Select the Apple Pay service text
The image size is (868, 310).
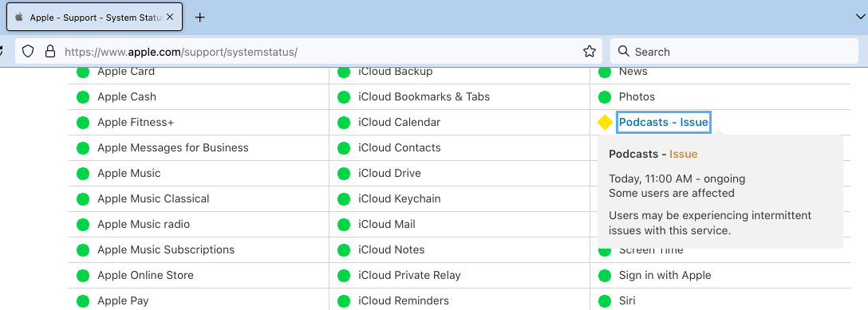tap(123, 301)
